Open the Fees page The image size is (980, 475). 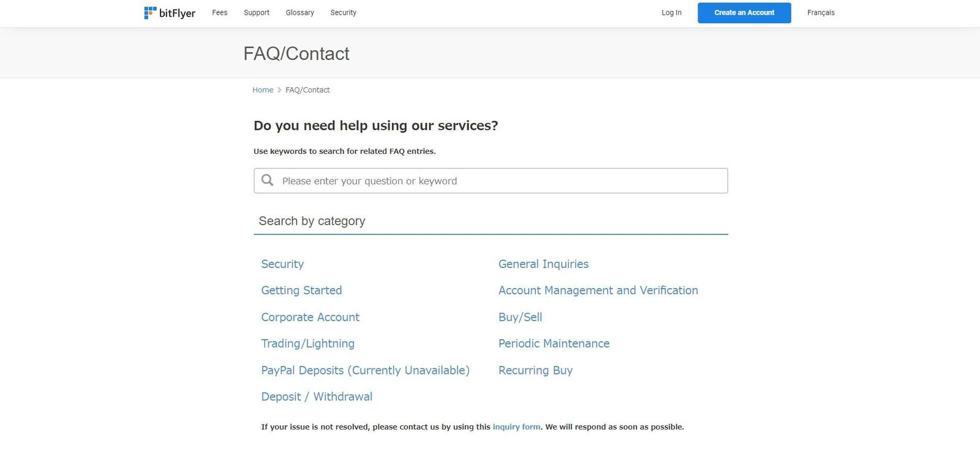click(x=219, y=13)
